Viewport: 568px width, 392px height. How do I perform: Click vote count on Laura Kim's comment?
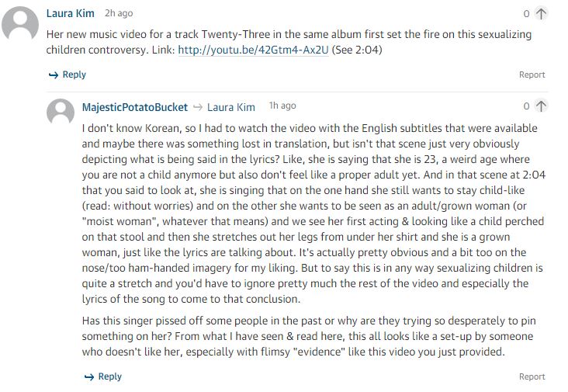coord(526,14)
